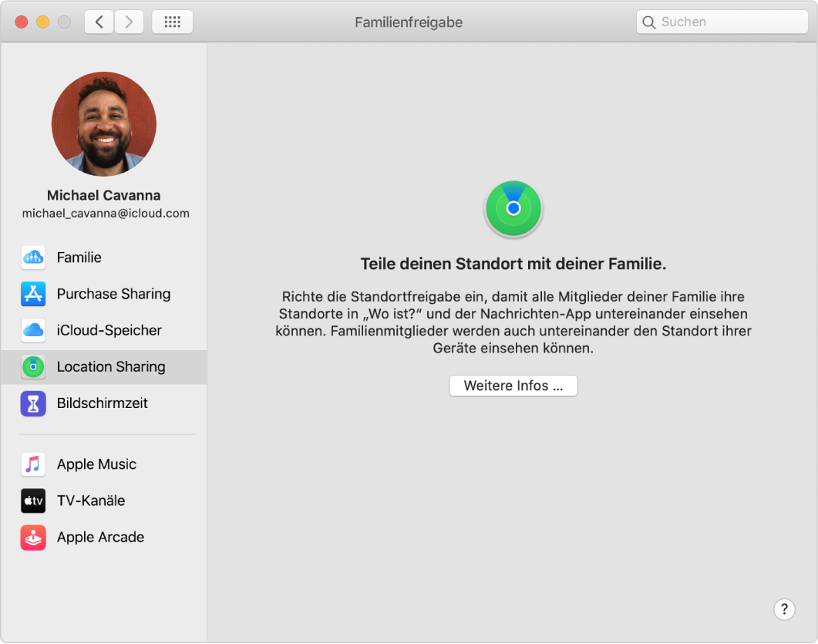Click the Apple TV icon for TV-Kanäle

point(33,501)
